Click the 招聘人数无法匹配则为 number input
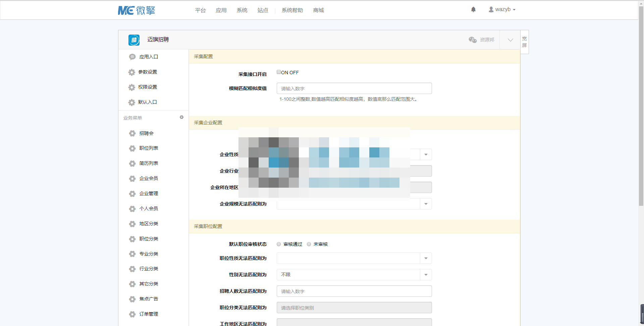644x326 pixels. (x=354, y=291)
